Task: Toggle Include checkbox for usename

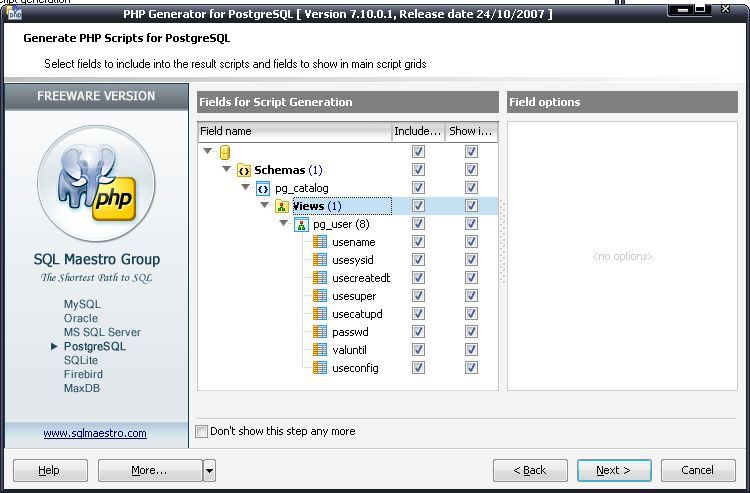Action: click(x=418, y=241)
